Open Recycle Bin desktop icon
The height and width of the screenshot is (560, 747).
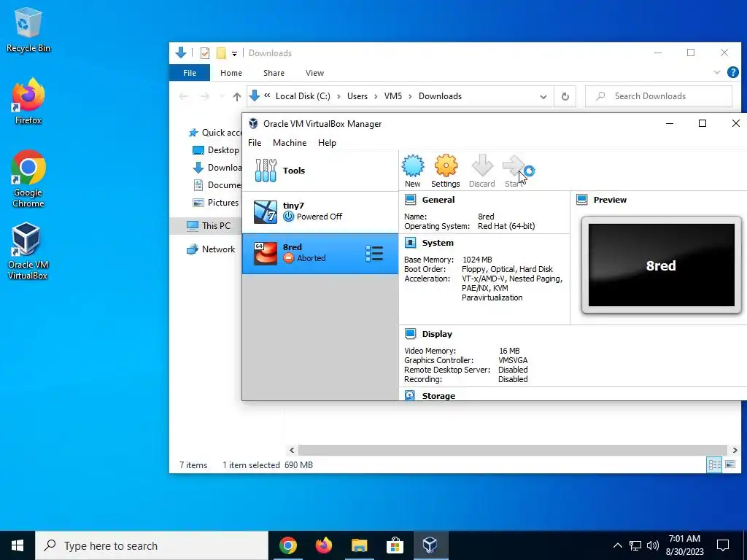point(28,29)
